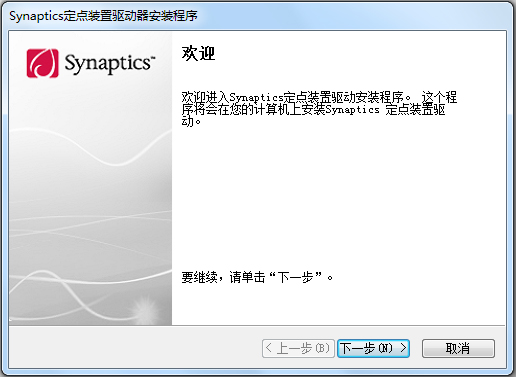Viewport: 516px width, 377px height.
Task: Click the 欢迎 heading
Action: (x=198, y=53)
